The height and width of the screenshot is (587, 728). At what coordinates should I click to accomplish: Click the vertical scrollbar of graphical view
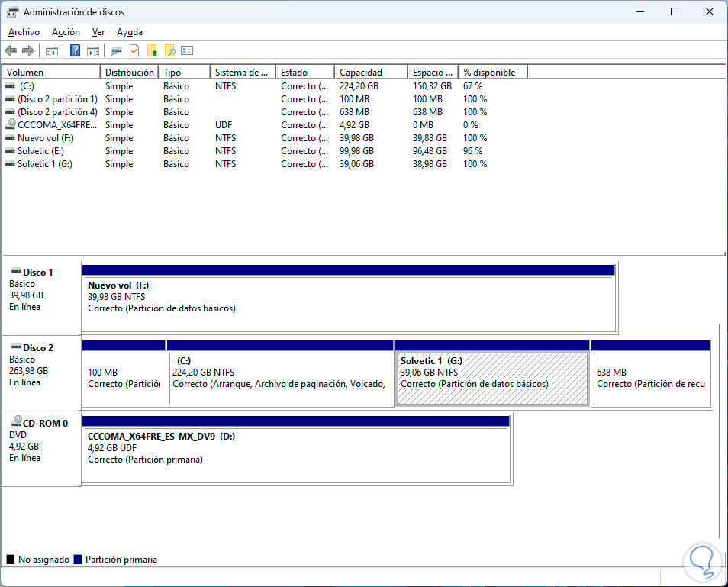tap(720, 430)
